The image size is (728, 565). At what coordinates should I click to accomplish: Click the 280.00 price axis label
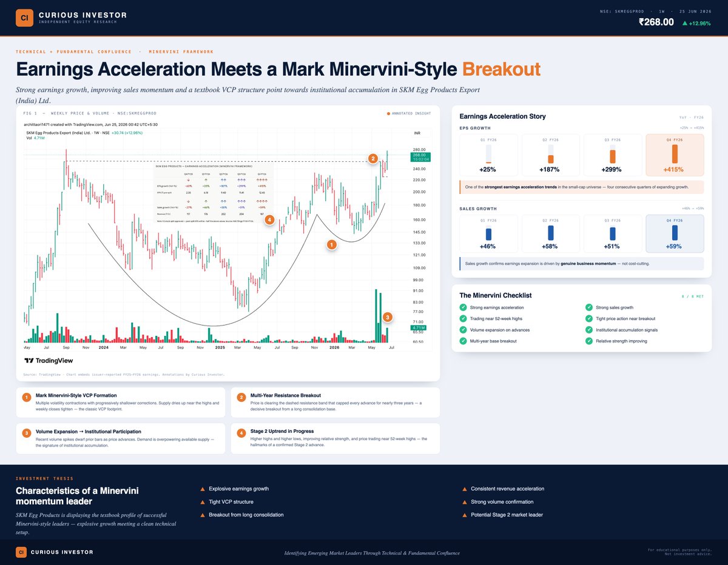click(x=419, y=149)
